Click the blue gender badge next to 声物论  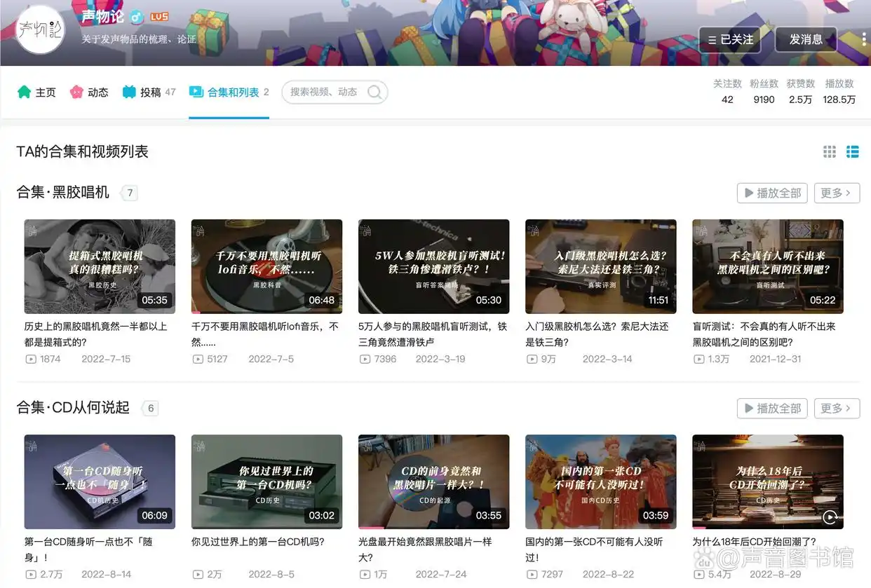click(137, 16)
